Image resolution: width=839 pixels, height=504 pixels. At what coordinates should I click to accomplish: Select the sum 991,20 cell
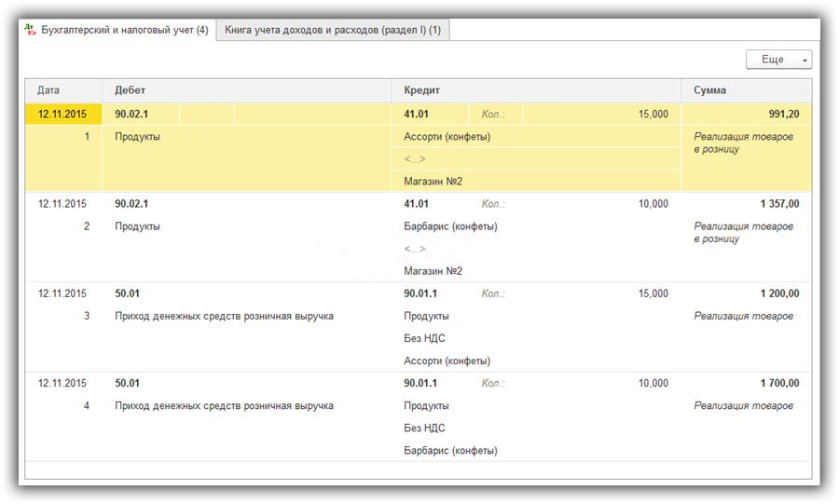[x=747, y=114]
